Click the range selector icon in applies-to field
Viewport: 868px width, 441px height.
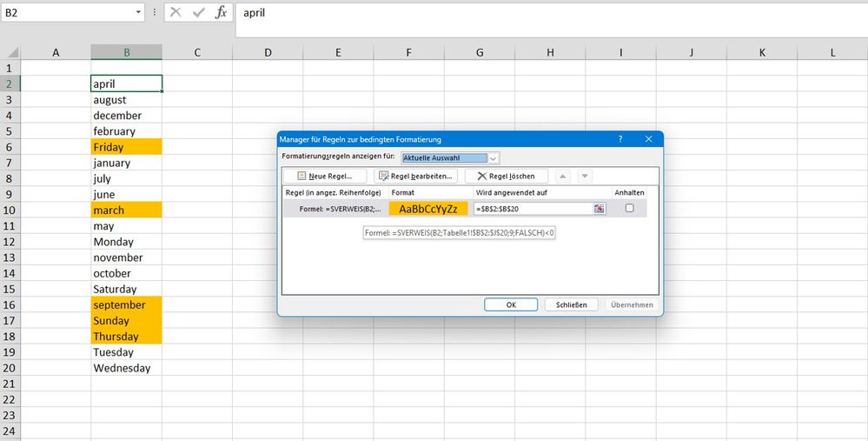[x=600, y=208]
